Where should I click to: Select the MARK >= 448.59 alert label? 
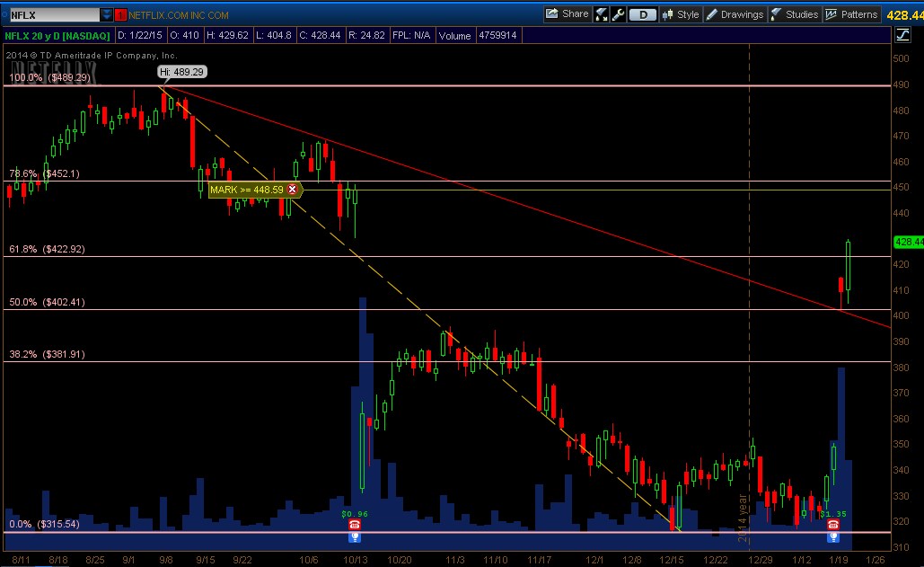coord(247,190)
